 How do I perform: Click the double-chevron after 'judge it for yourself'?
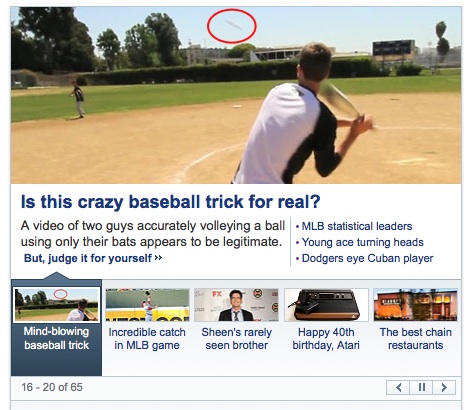tap(158, 258)
